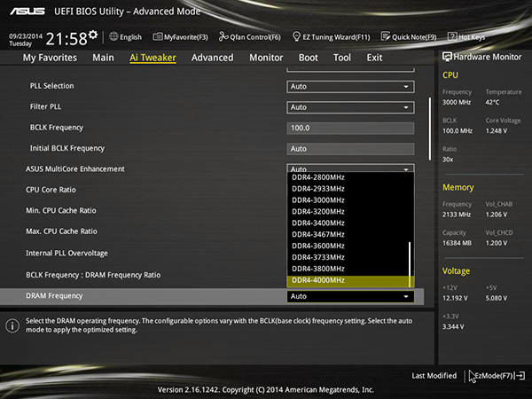Select DDR4-2800MHz from the list

[x=318, y=177]
